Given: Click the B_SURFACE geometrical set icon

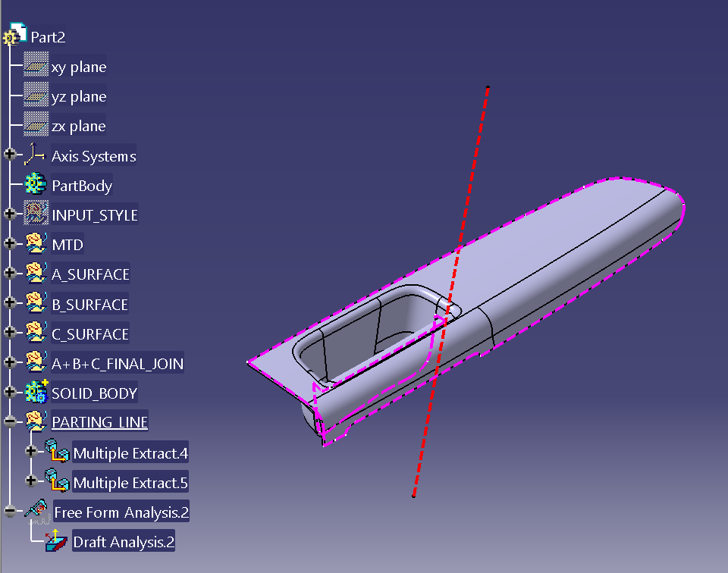Looking at the screenshot, I should [36, 302].
